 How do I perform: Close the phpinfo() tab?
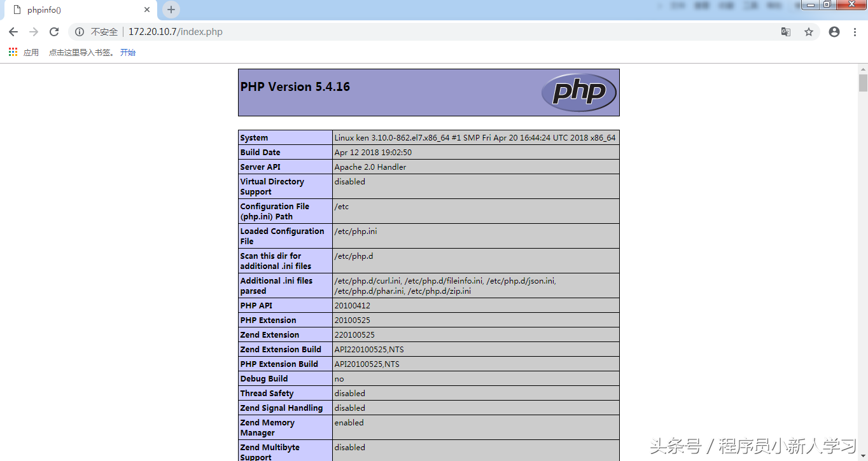(x=147, y=10)
